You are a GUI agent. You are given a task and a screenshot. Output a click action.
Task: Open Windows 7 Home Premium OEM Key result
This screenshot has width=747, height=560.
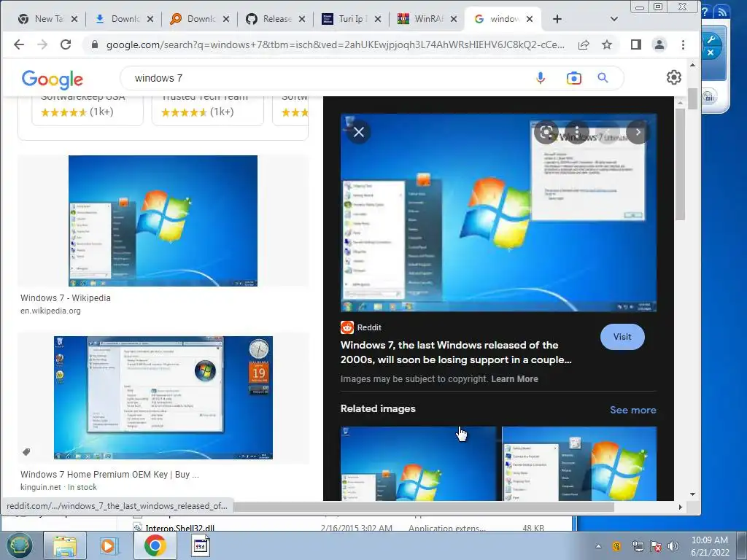109,475
